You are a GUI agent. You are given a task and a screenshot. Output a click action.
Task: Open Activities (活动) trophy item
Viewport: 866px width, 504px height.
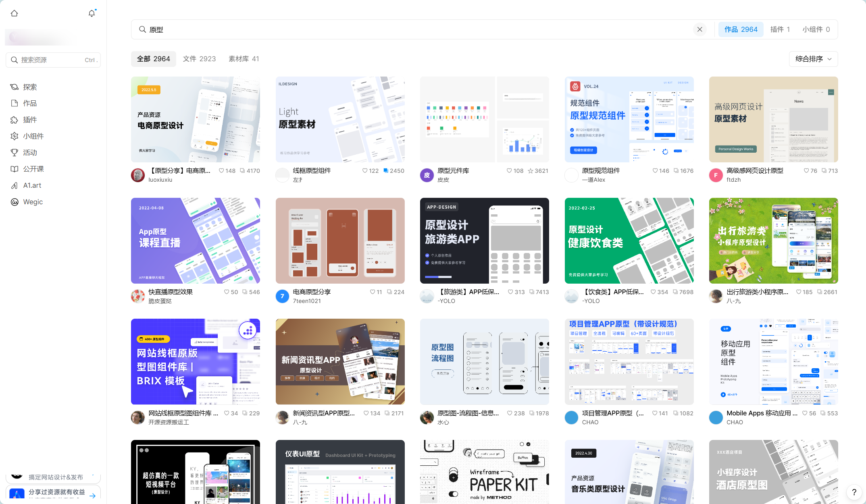click(30, 153)
